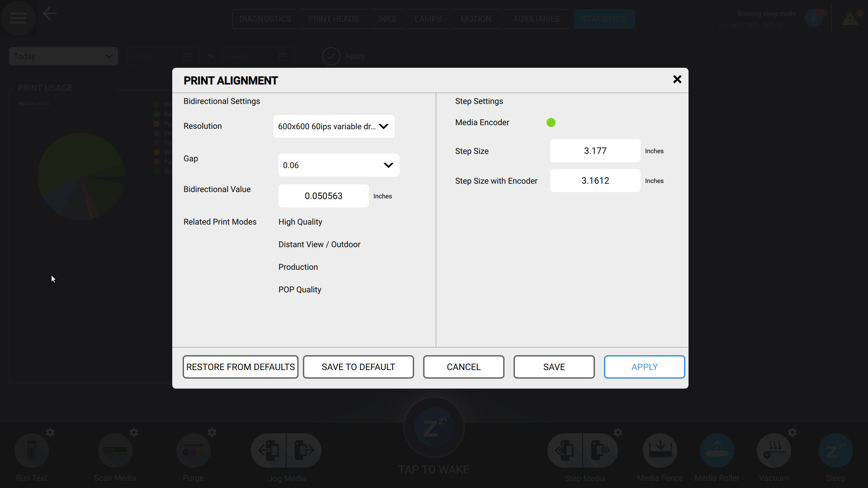Tap the wake button to wake printer
868x488 pixels.
click(434, 427)
